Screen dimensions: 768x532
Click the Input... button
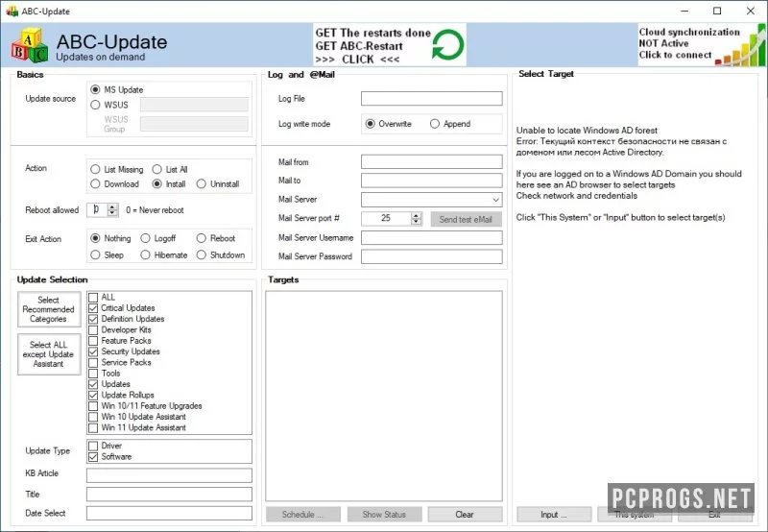coord(554,515)
